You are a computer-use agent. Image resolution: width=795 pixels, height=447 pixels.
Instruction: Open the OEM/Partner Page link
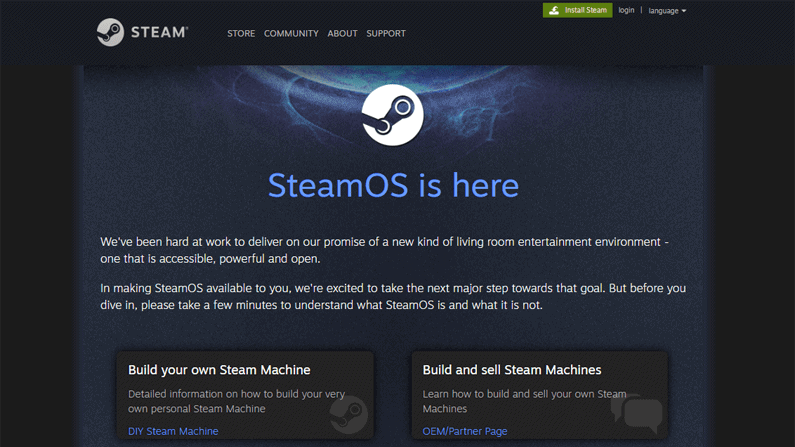pyautogui.click(x=465, y=431)
